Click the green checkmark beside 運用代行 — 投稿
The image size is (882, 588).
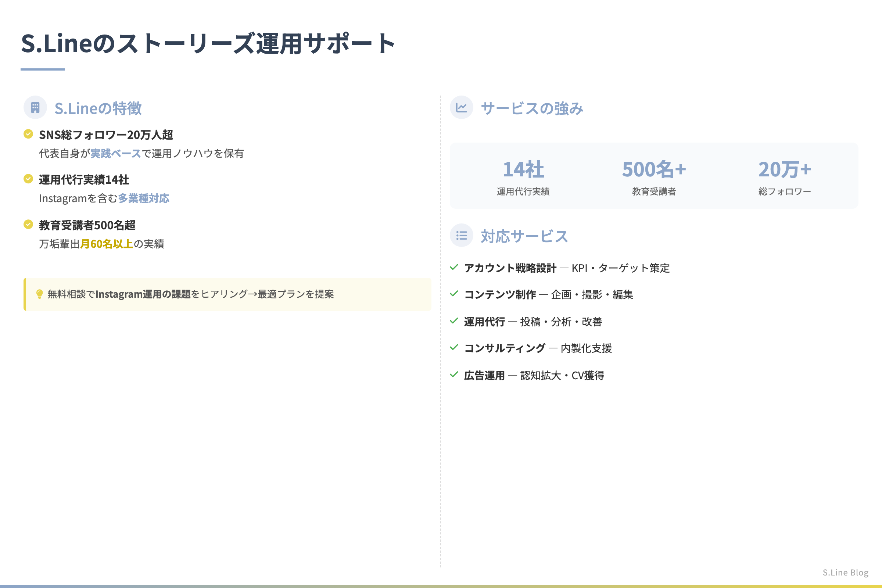[454, 320]
